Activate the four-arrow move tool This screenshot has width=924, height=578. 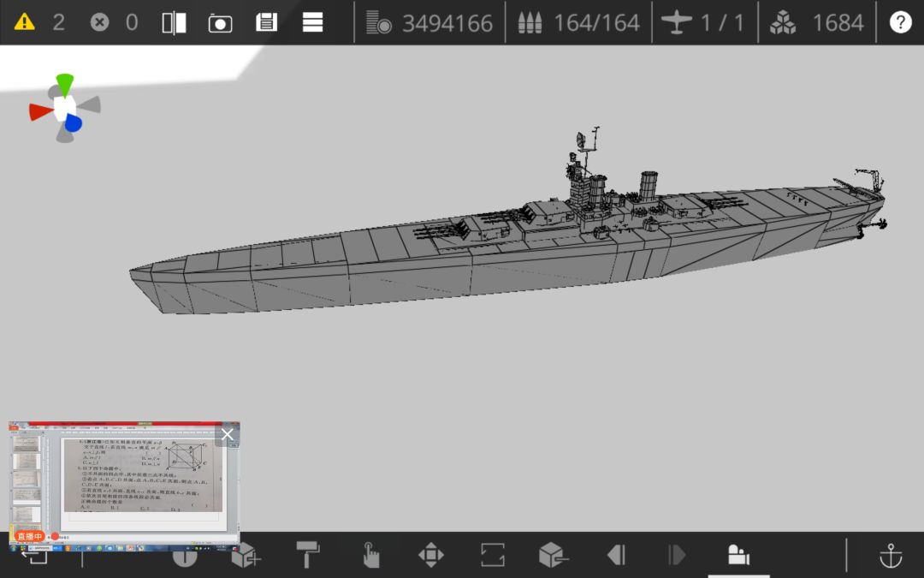(x=430, y=555)
